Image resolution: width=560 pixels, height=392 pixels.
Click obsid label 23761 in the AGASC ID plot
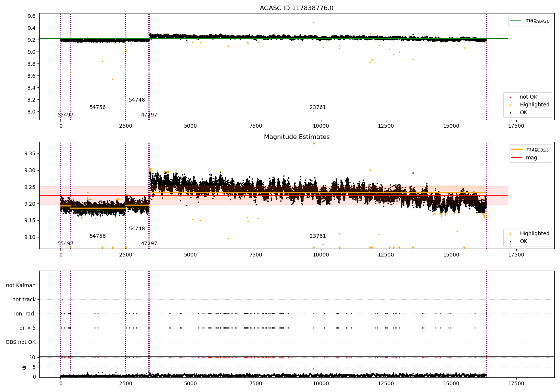click(318, 108)
